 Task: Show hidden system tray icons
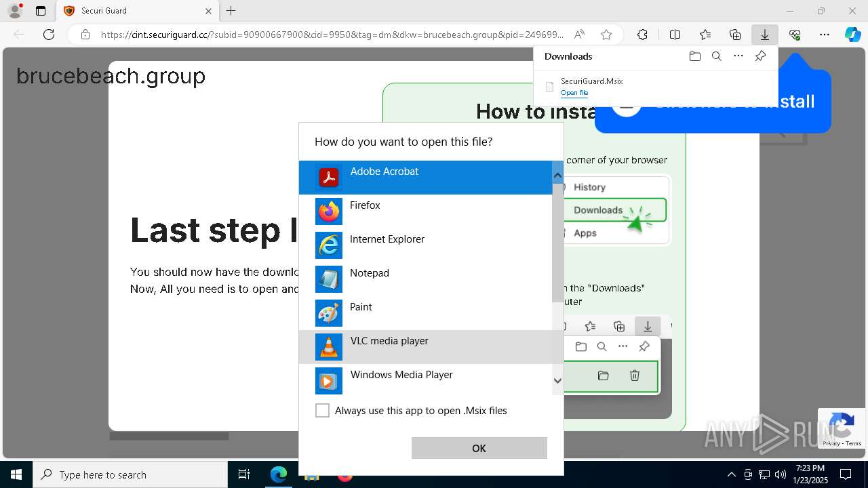[731, 474]
